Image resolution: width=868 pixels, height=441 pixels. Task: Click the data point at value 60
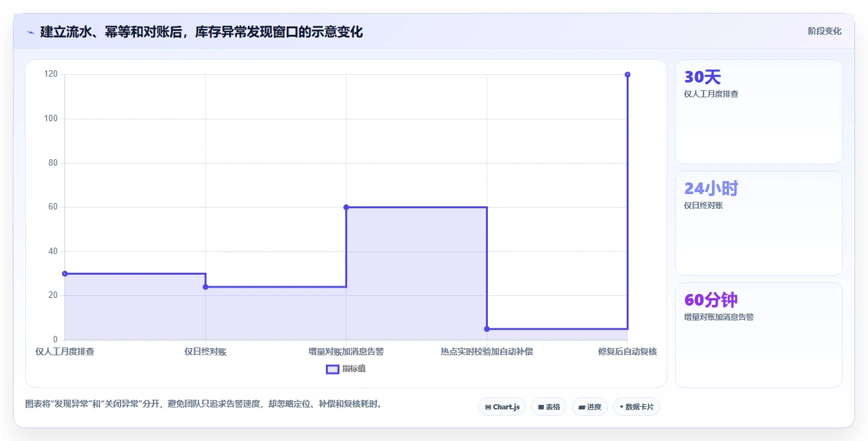[x=346, y=207]
